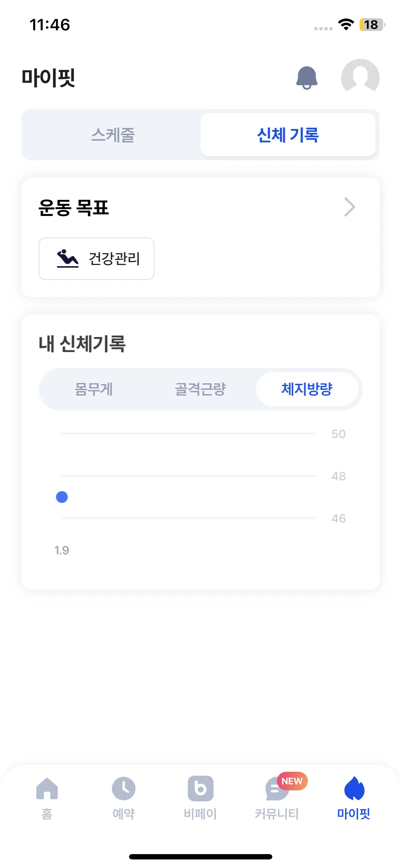Tap the exercise icon beside 건강관리
Image resolution: width=401 pixels, height=868 pixels.
tap(67, 259)
